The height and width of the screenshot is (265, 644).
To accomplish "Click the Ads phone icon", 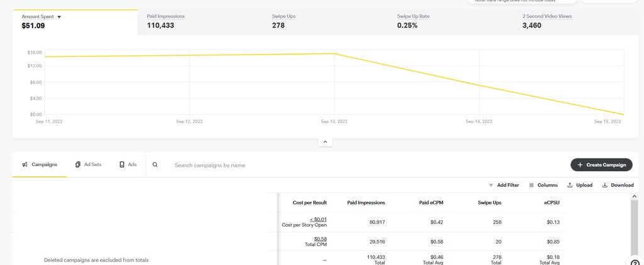I will coord(122,164).
